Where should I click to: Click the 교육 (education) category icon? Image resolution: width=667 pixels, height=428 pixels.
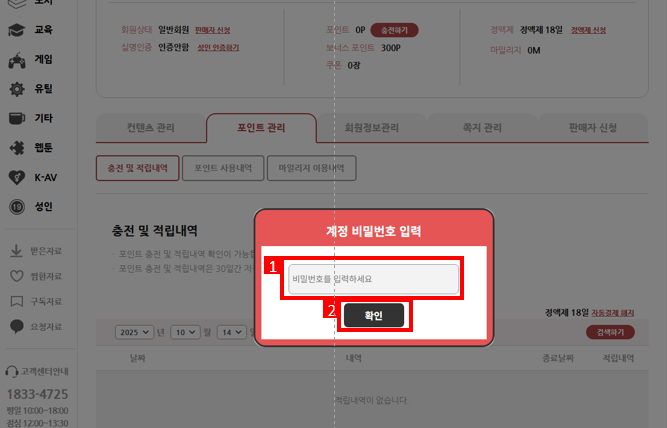[17, 30]
